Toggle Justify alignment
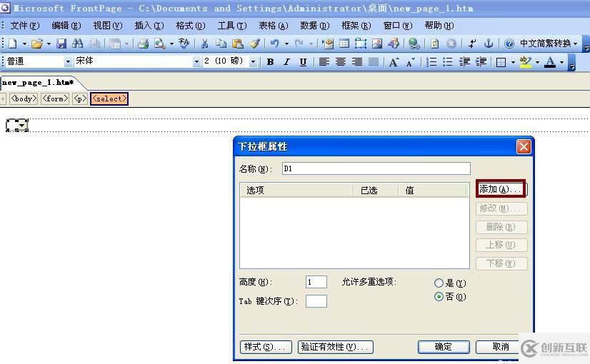This screenshot has height=364, width=590. pos(374,62)
